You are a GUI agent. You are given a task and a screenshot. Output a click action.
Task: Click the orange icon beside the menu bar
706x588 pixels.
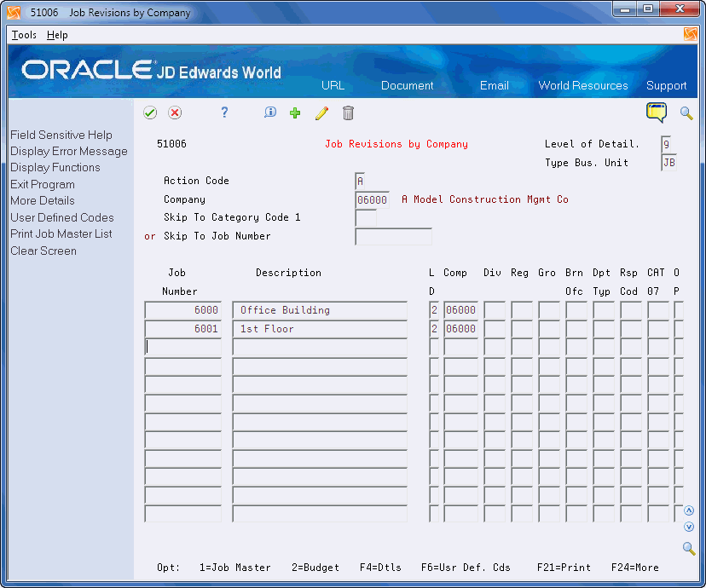(691, 34)
